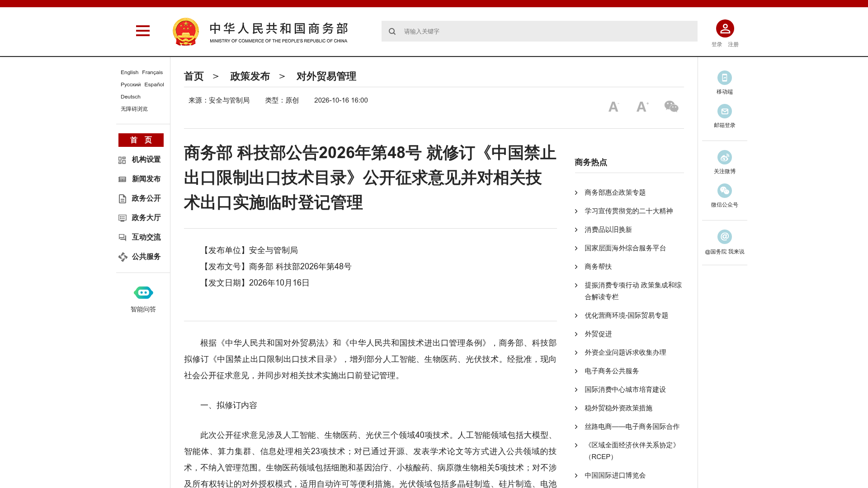Viewport: 868px width, 488px height.
Task: Go to 首页 in breadcrumb
Action: pos(194,76)
